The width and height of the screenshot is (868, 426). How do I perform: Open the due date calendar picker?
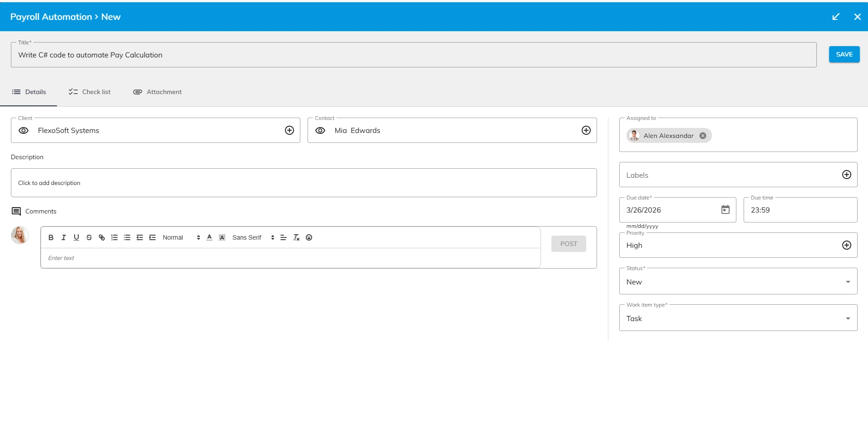(725, 210)
